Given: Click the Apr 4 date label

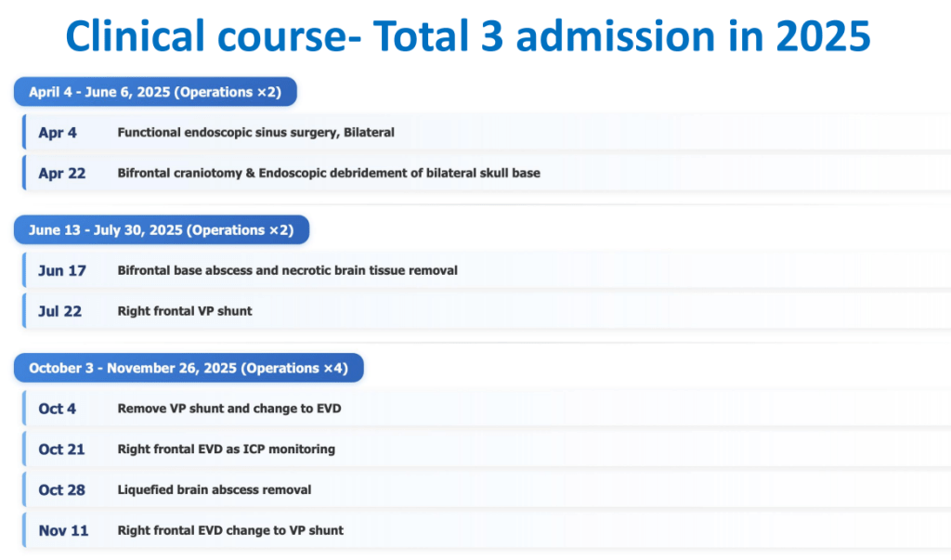Looking at the screenshot, I should (x=58, y=133).
